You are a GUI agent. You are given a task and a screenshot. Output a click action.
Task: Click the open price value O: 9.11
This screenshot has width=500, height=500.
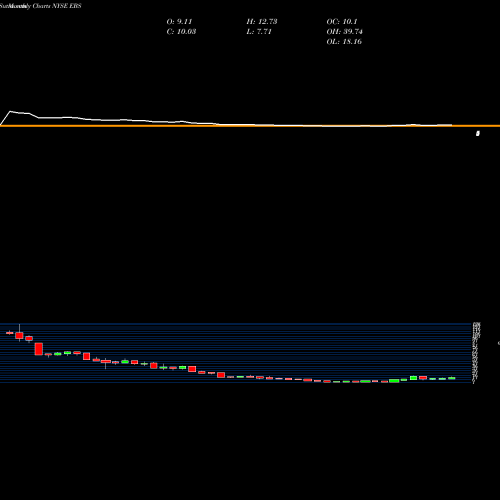pos(179,22)
